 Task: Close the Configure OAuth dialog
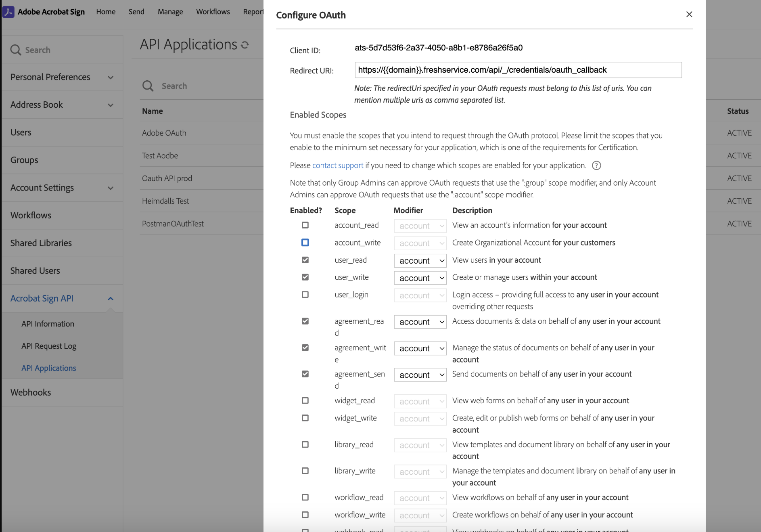[689, 15]
